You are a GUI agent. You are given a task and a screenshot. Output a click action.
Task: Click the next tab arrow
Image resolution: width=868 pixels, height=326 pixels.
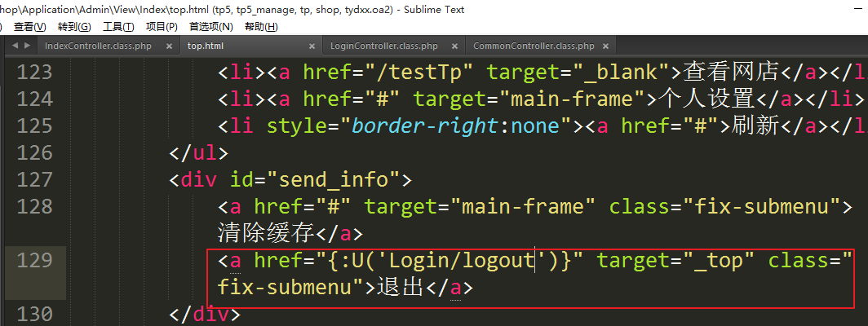pyautogui.click(x=28, y=46)
